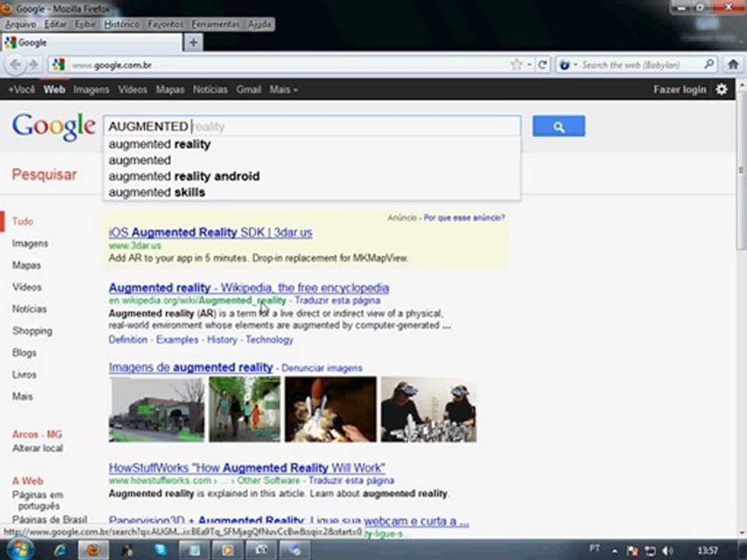
Task: Click +Você in Google top bar
Action: [22, 89]
